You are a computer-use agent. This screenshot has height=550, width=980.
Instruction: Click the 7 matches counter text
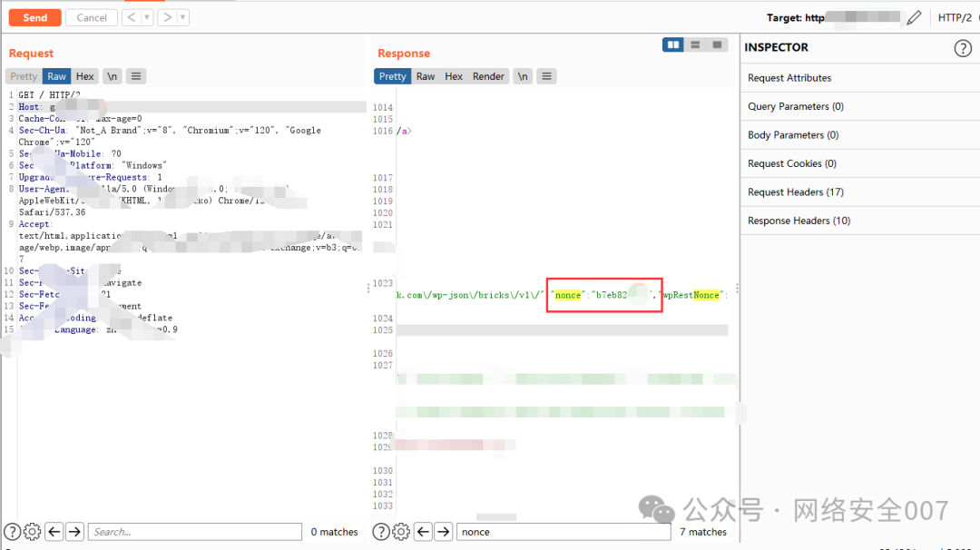coord(703,532)
